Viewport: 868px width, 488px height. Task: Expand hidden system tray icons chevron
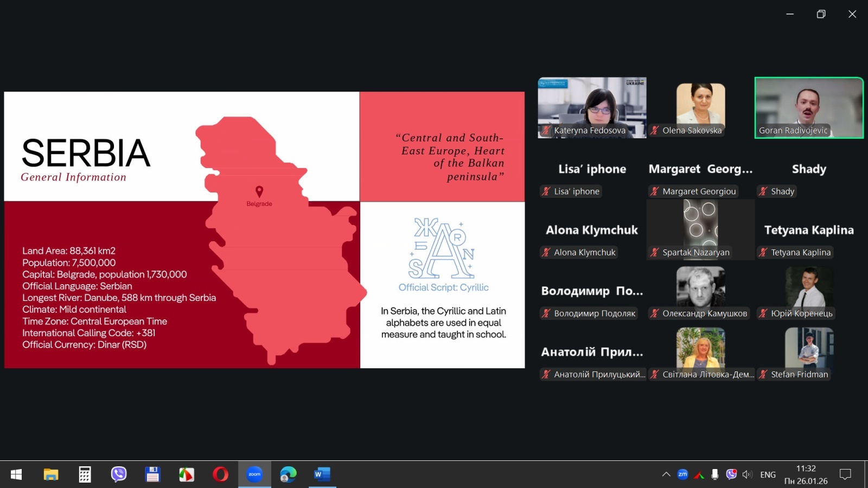coord(666,474)
